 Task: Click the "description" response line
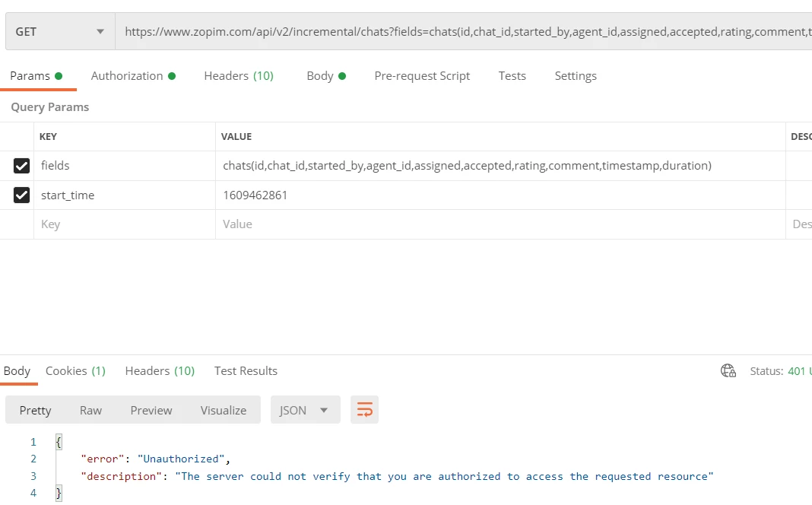click(x=397, y=477)
